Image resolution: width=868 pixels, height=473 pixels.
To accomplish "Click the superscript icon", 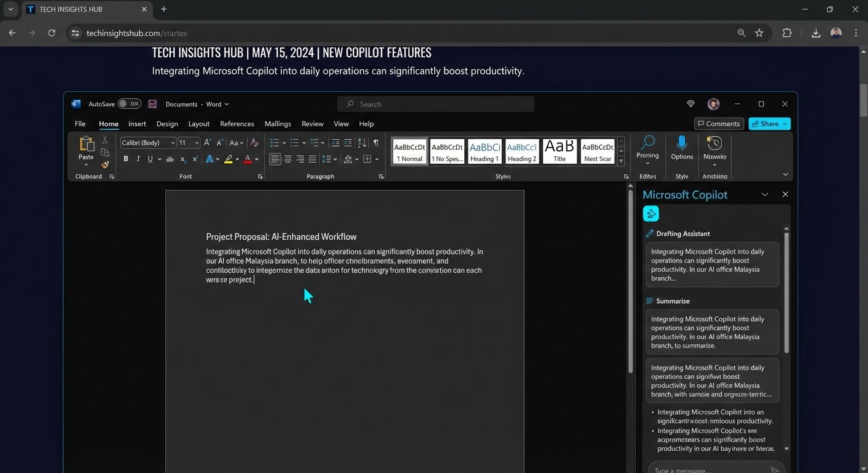I will click(x=194, y=159).
